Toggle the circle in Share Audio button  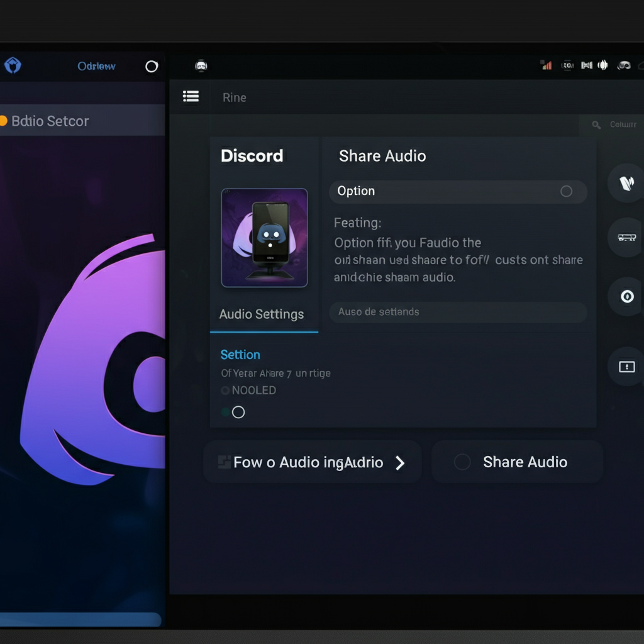462,462
